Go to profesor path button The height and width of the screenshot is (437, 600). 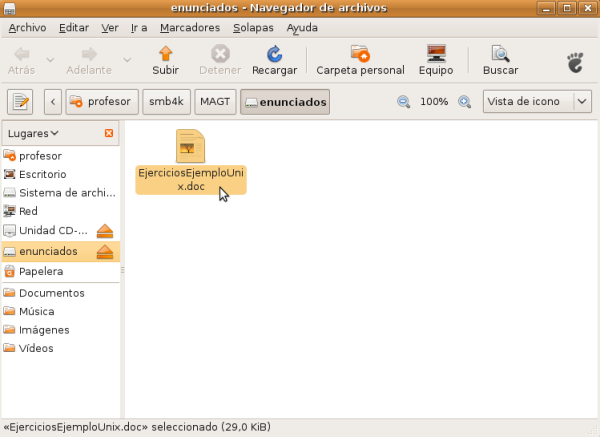101,102
